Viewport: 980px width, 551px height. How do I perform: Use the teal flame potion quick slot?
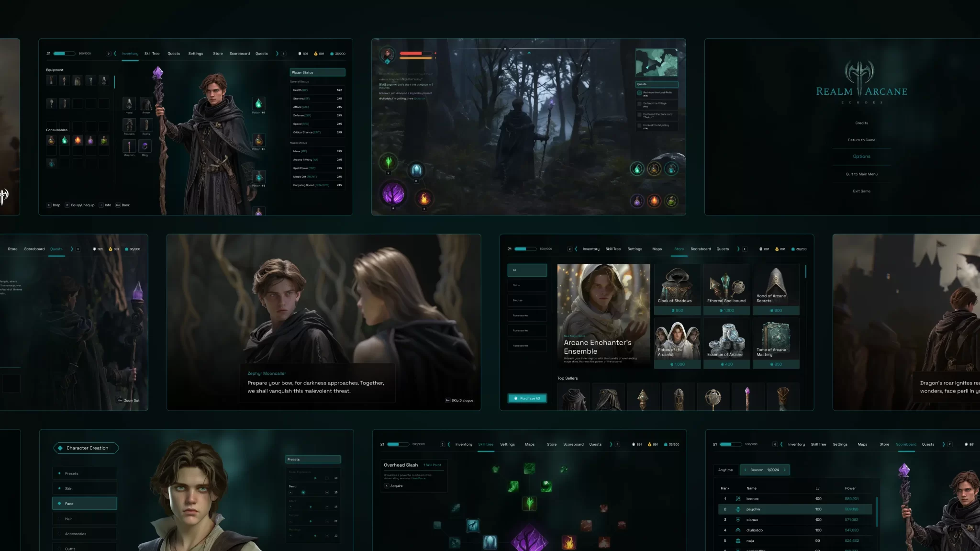pyautogui.click(x=637, y=169)
